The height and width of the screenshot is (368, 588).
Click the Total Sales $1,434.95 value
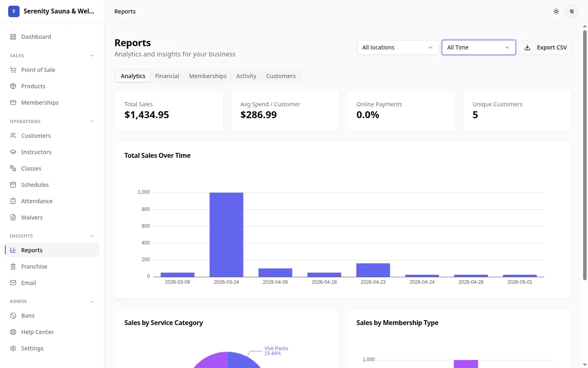tap(147, 115)
